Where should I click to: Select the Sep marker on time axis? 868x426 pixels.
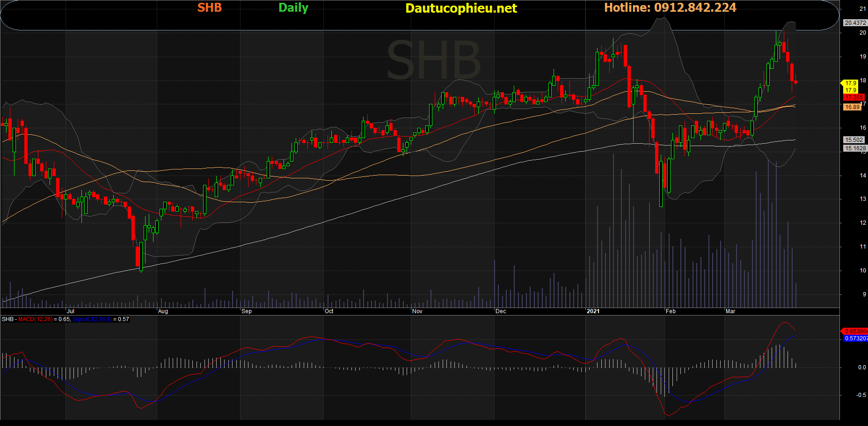tap(247, 311)
